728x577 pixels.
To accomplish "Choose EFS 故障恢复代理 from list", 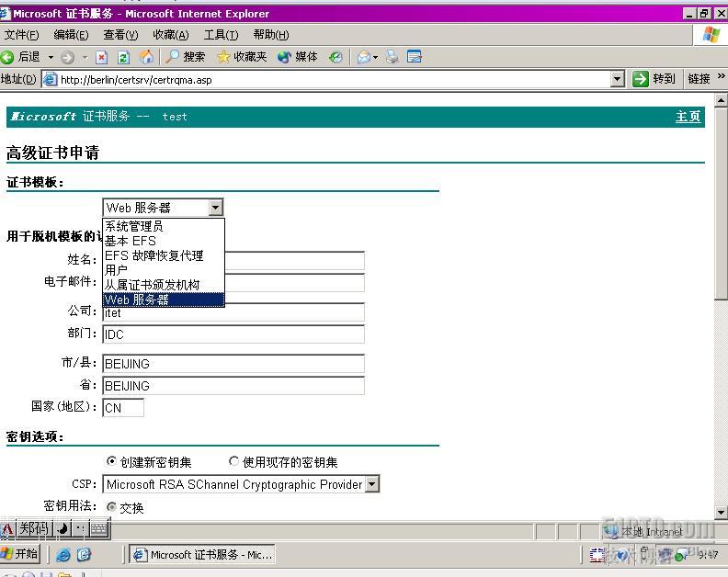I will click(x=164, y=255).
